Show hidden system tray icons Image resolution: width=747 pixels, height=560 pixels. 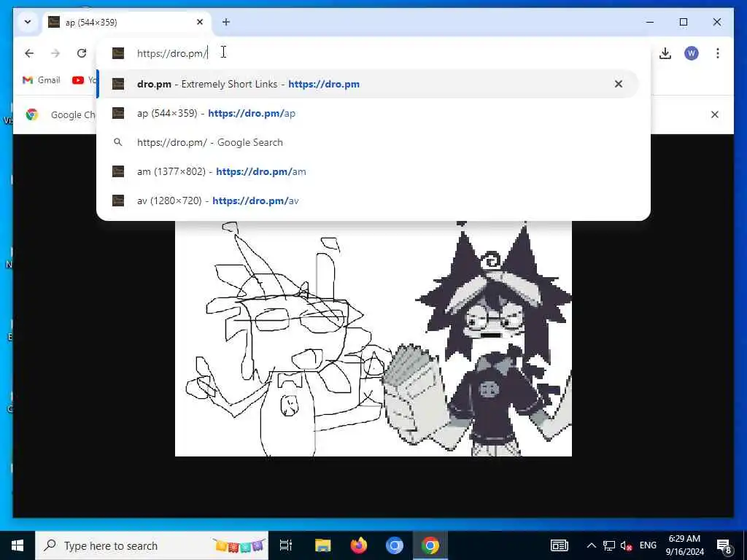pos(591,545)
